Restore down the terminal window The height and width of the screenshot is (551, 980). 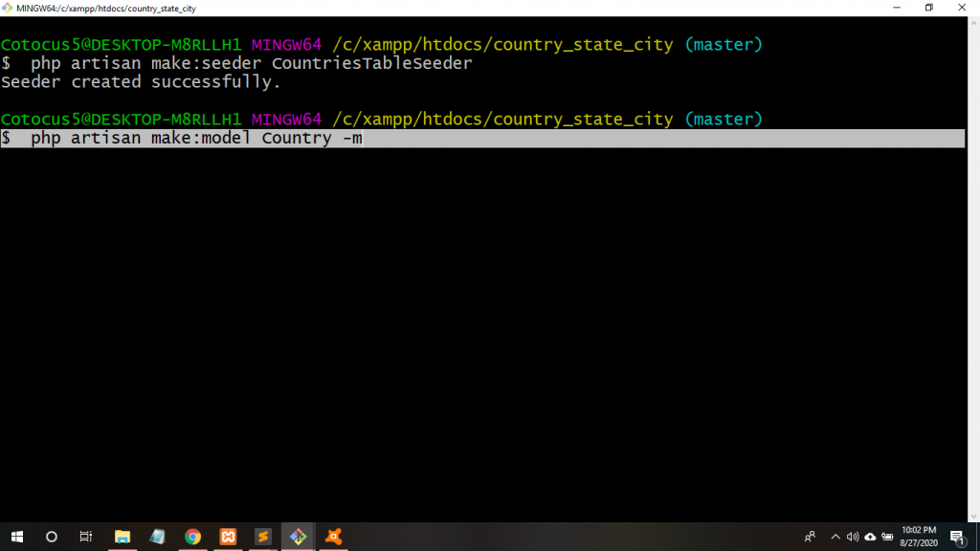[928, 8]
